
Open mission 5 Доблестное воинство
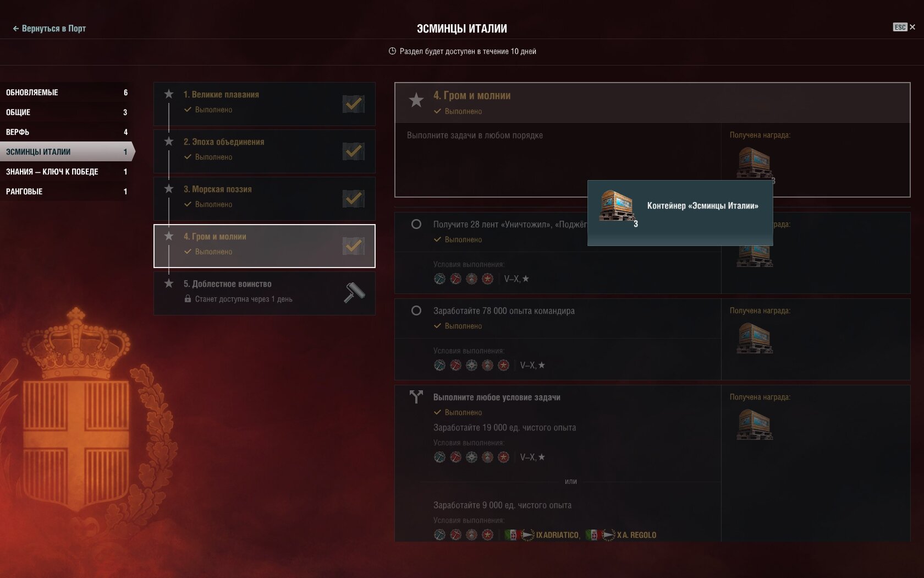265,293
